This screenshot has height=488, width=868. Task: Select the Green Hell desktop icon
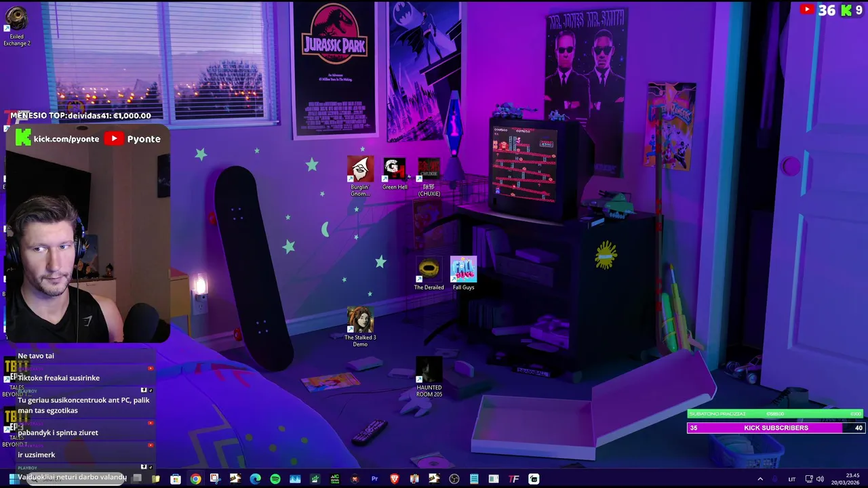coord(395,174)
